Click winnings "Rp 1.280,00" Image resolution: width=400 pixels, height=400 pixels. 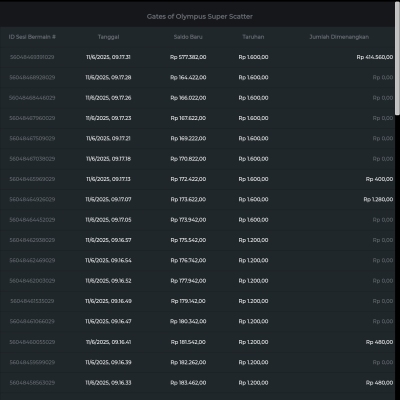378,200
